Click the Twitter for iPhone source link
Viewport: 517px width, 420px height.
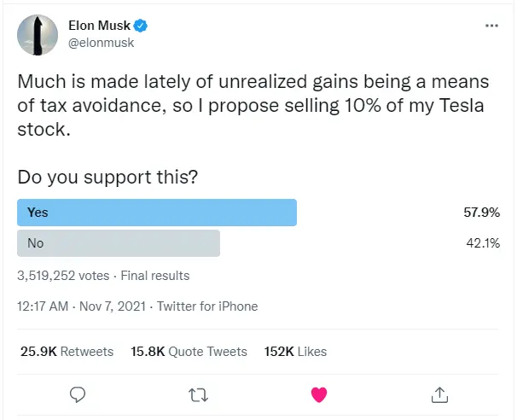coord(207,306)
